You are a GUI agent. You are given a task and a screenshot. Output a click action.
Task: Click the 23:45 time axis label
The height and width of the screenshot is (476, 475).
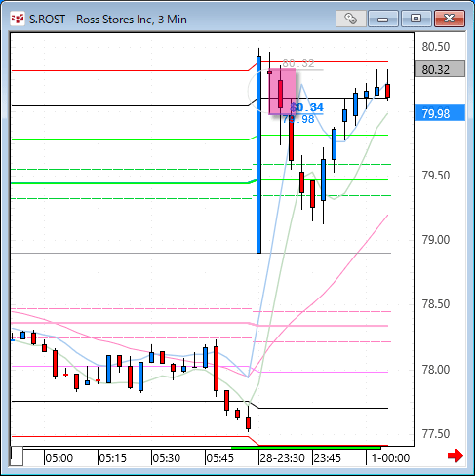click(328, 458)
